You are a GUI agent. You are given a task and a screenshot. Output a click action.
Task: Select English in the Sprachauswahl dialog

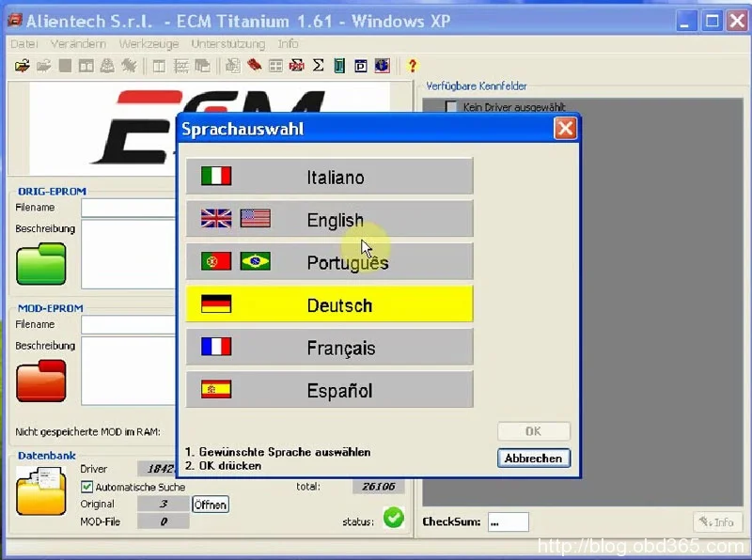pyautogui.click(x=329, y=219)
